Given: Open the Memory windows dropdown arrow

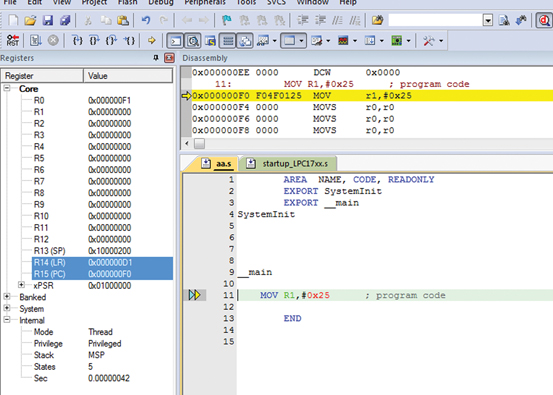Looking at the screenshot, I should (301, 41).
